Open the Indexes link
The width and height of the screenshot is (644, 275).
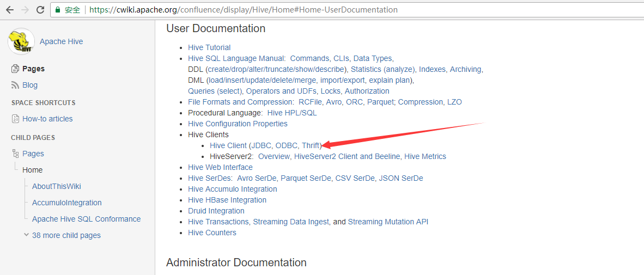[x=433, y=69]
